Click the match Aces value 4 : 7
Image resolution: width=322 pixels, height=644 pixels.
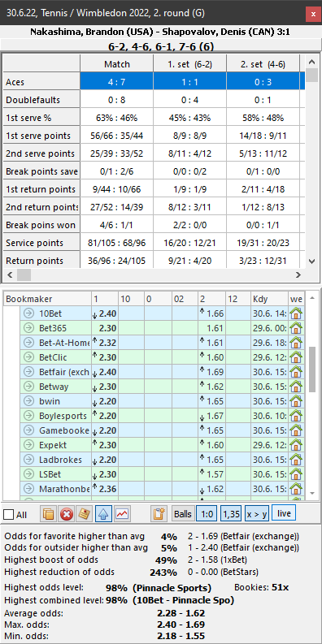tap(117, 82)
